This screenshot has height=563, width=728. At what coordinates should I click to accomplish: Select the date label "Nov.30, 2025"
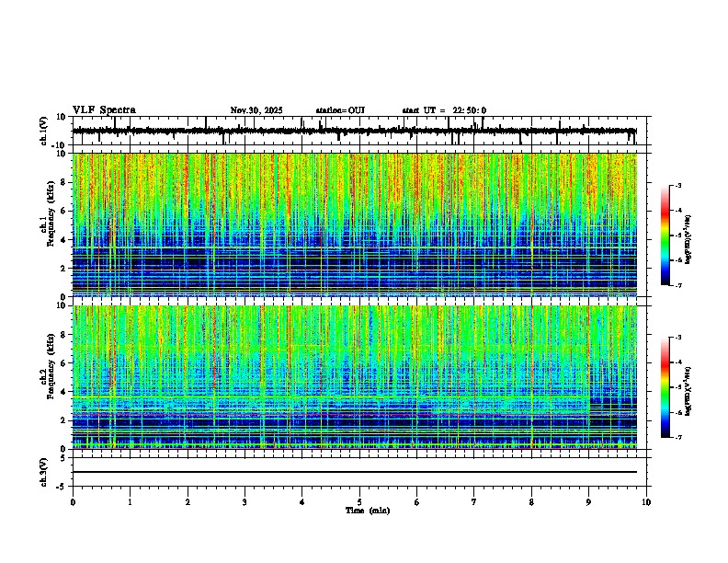tap(256, 110)
